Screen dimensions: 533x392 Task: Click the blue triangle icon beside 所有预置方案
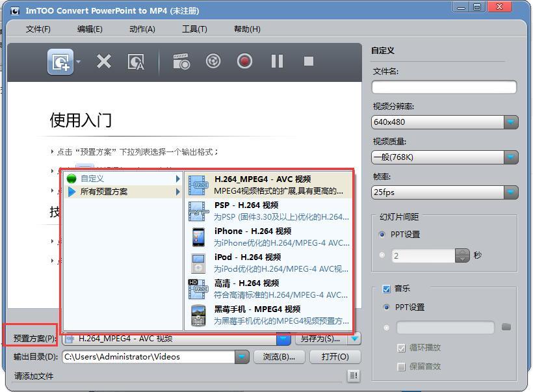(71, 192)
